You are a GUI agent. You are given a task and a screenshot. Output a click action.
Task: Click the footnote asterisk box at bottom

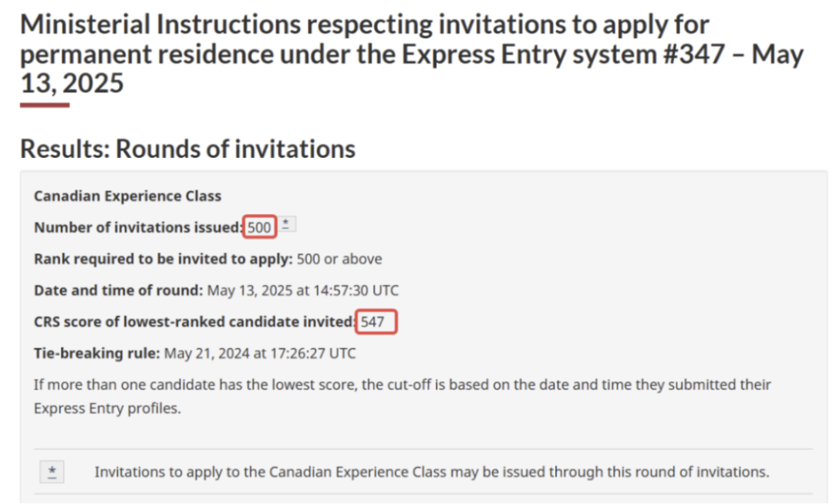(52, 472)
